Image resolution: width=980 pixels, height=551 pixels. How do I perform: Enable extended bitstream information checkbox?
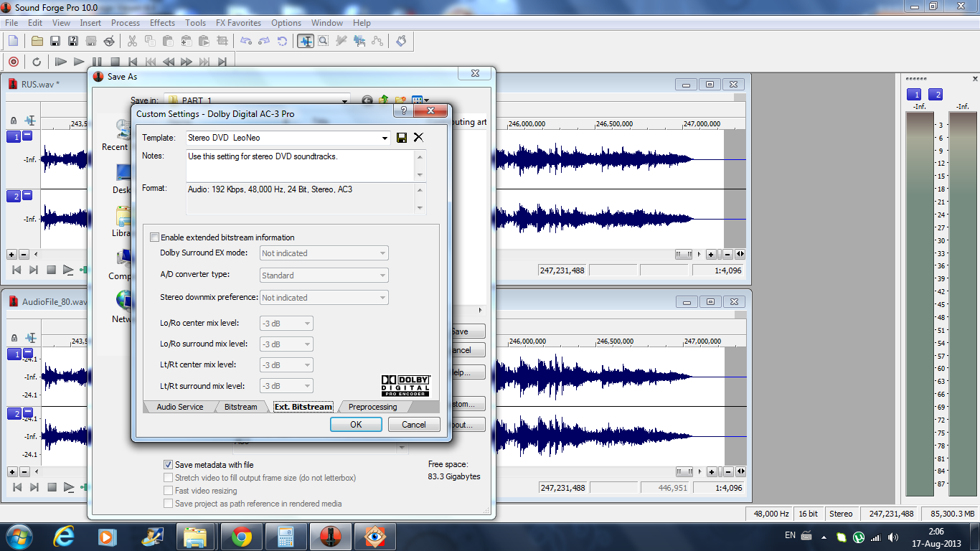pyautogui.click(x=154, y=237)
